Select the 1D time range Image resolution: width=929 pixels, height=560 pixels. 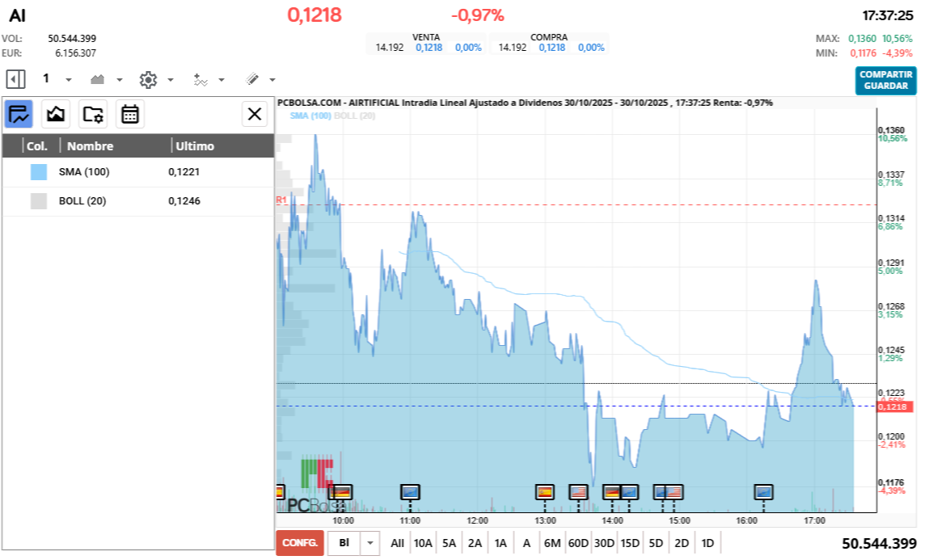pyautogui.click(x=707, y=543)
